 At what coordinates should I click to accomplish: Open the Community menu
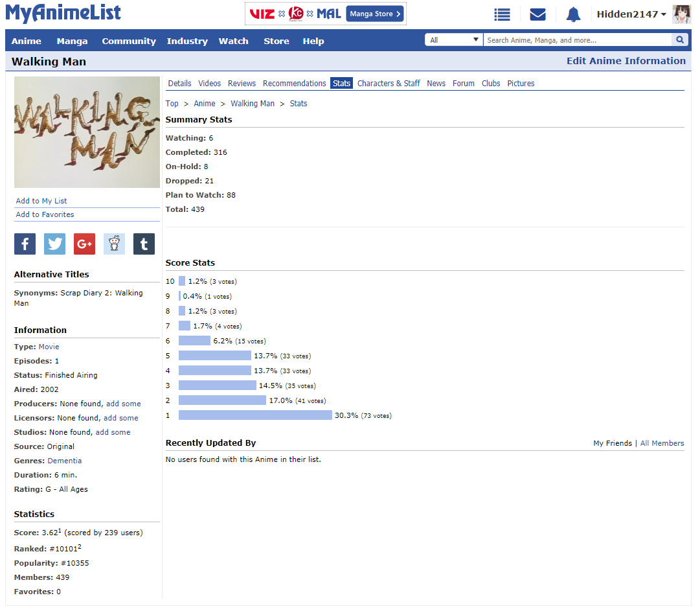click(129, 41)
